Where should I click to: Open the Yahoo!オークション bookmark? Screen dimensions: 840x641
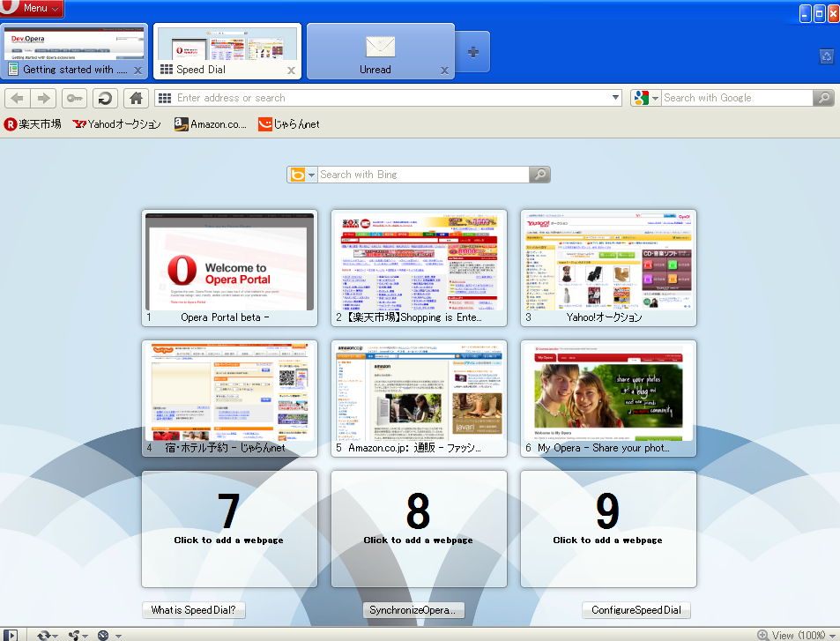116,124
